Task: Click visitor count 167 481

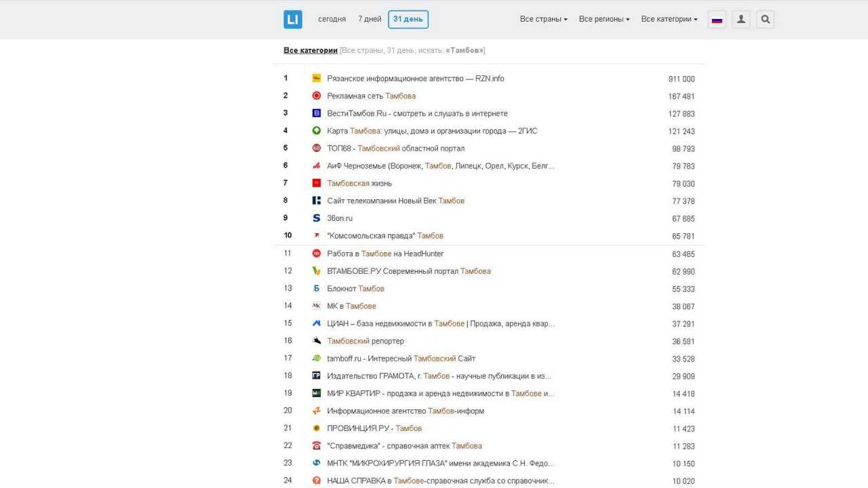Action: [x=682, y=97]
